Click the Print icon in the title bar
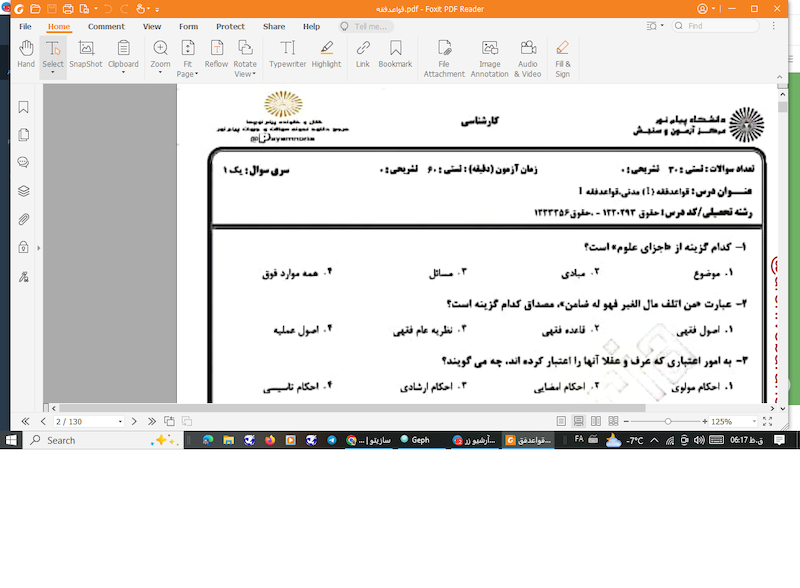This screenshot has width=800, height=588. [68, 9]
